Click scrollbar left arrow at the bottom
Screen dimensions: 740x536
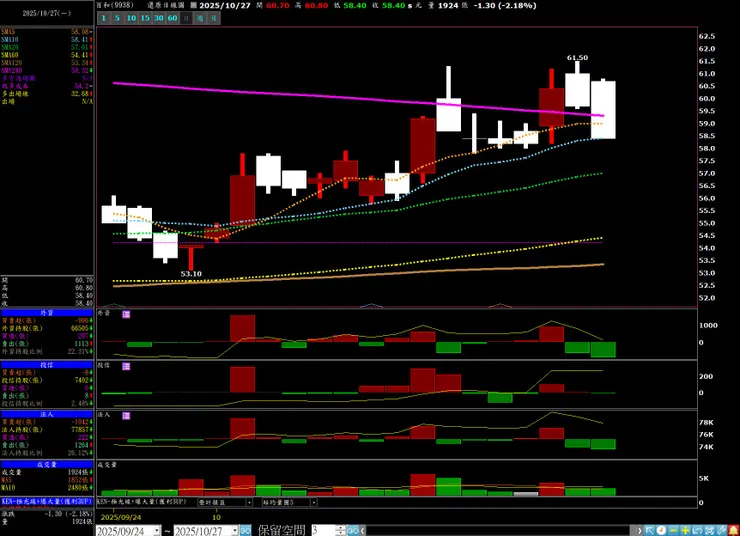click(364, 531)
